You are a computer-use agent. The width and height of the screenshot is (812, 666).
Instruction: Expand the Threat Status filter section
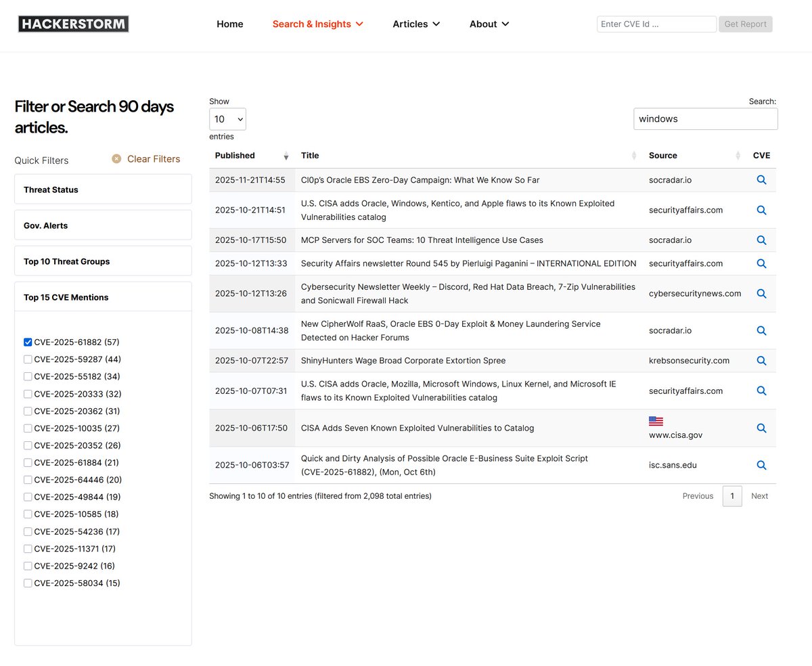coord(103,190)
